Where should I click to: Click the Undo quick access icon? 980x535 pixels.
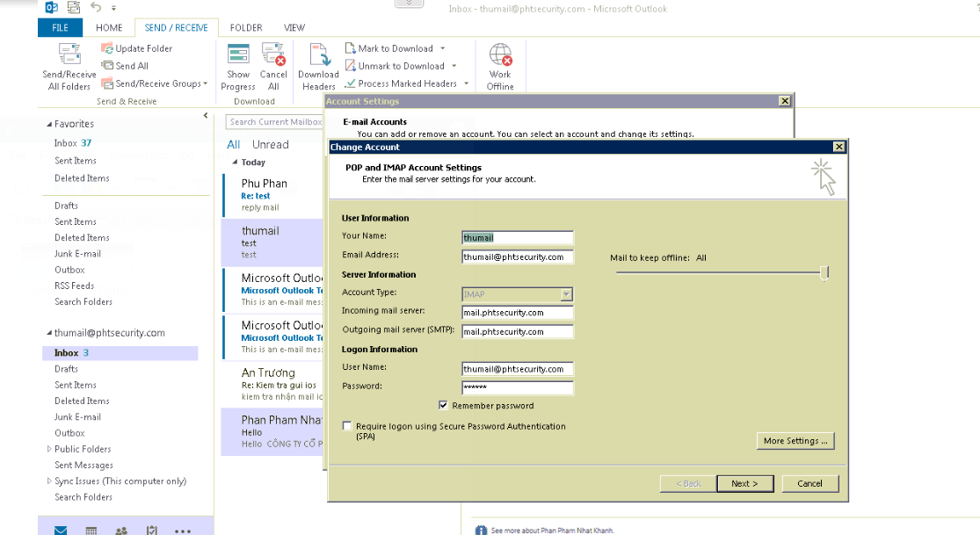click(96, 7)
